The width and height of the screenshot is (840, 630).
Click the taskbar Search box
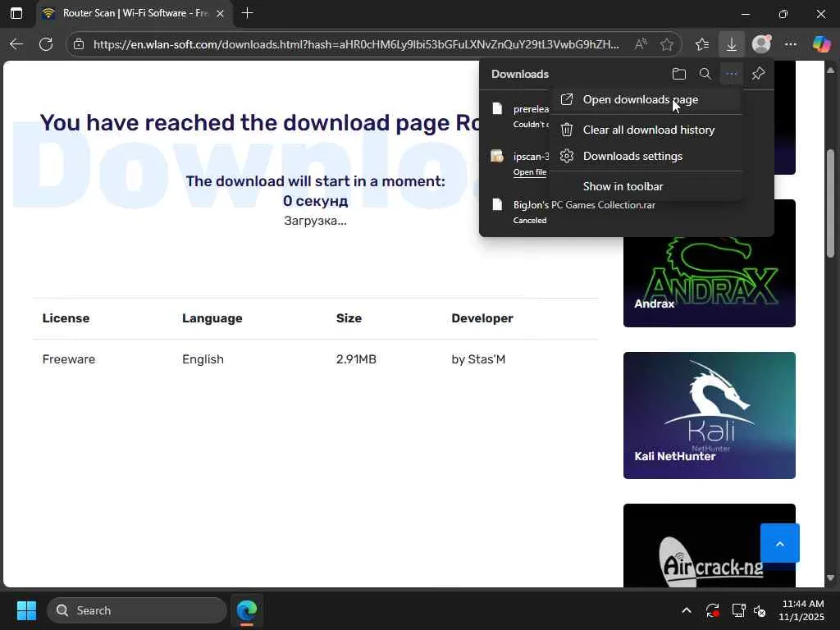(137, 610)
